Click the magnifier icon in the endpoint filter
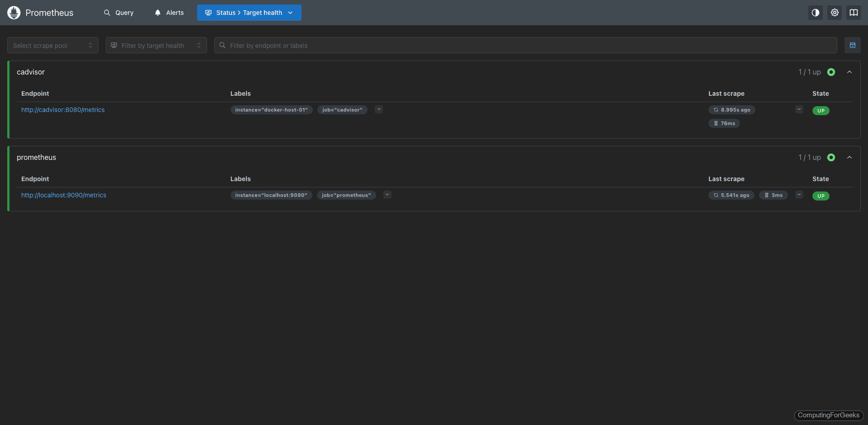 click(222, 45)
